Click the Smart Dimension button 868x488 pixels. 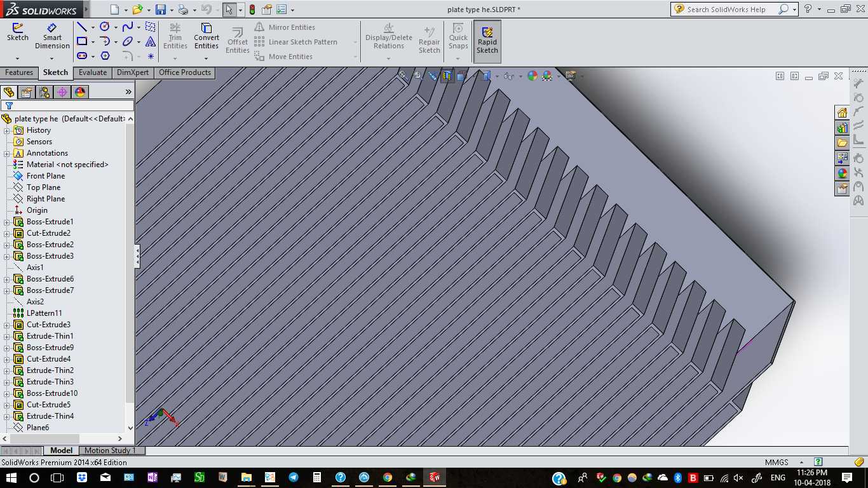[52, 36]
